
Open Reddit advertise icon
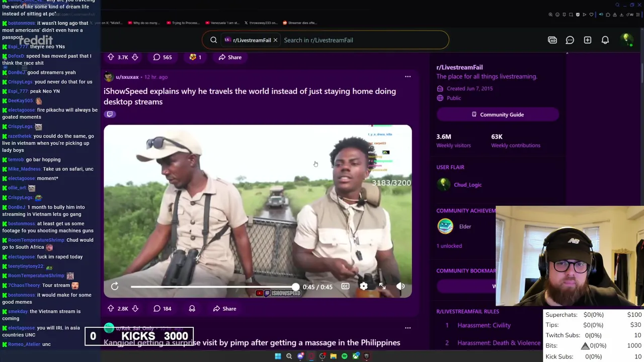coord(552,40)
